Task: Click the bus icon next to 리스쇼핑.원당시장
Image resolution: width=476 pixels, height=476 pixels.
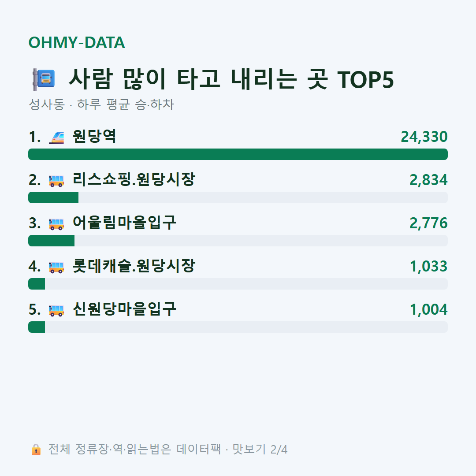Action: click(56, 181)
